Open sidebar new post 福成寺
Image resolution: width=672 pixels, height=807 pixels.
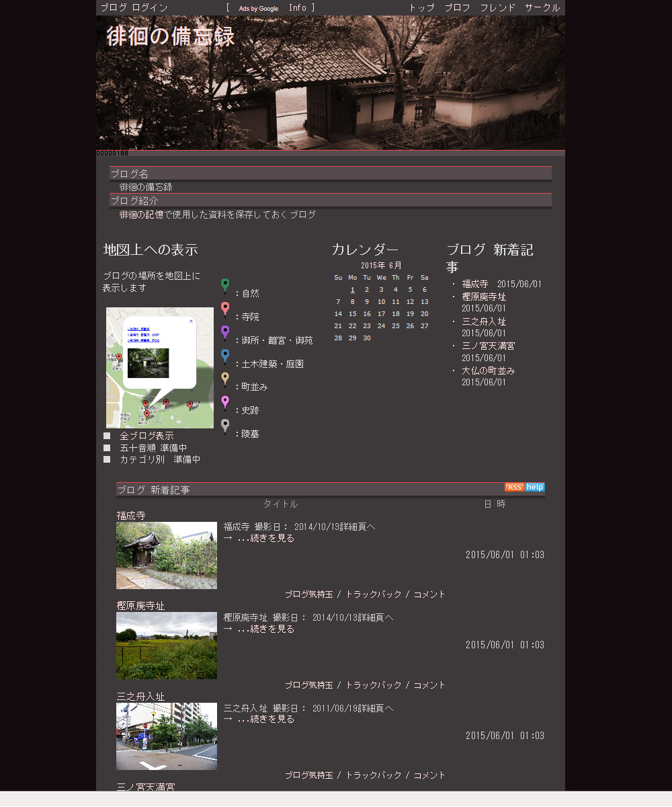(x=475, y=284)
